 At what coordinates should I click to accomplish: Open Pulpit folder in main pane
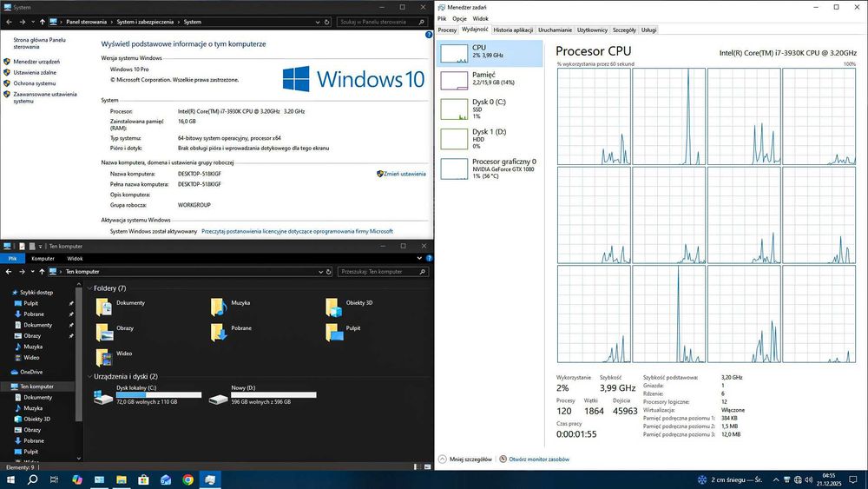343,331
